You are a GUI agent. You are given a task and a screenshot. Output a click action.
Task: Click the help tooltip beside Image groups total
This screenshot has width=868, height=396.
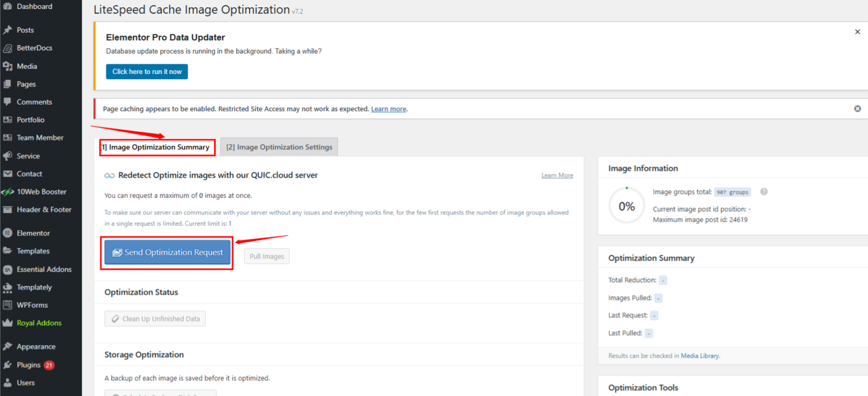tap(763, 192)
